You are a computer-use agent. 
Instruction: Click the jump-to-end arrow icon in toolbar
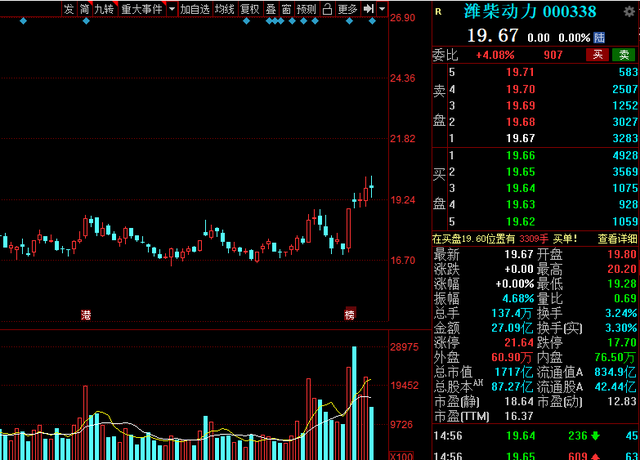(369, 9)
